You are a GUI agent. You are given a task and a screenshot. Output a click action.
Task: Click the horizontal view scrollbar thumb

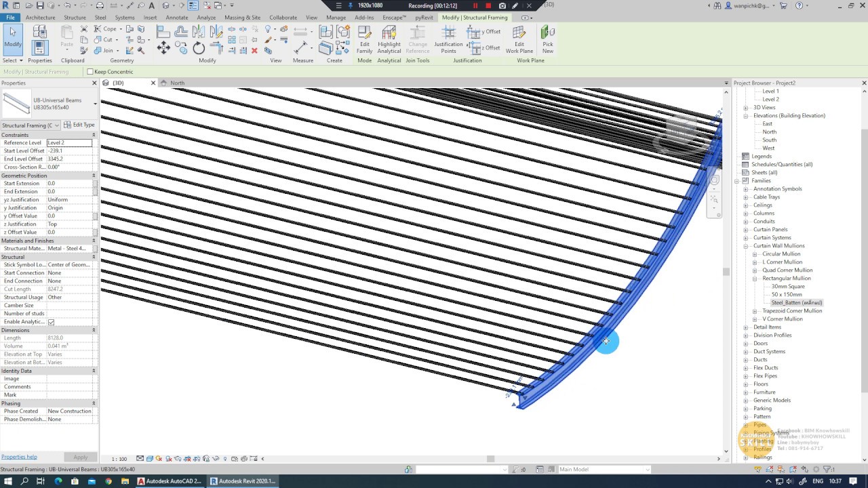(x=490, y=459)
